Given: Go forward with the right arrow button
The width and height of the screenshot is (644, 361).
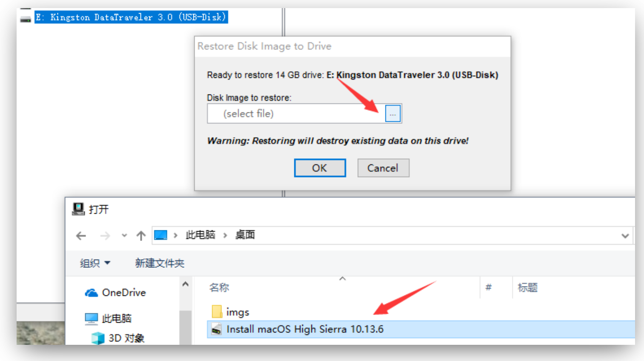Looking at the screenshot, I should [105, 235].
